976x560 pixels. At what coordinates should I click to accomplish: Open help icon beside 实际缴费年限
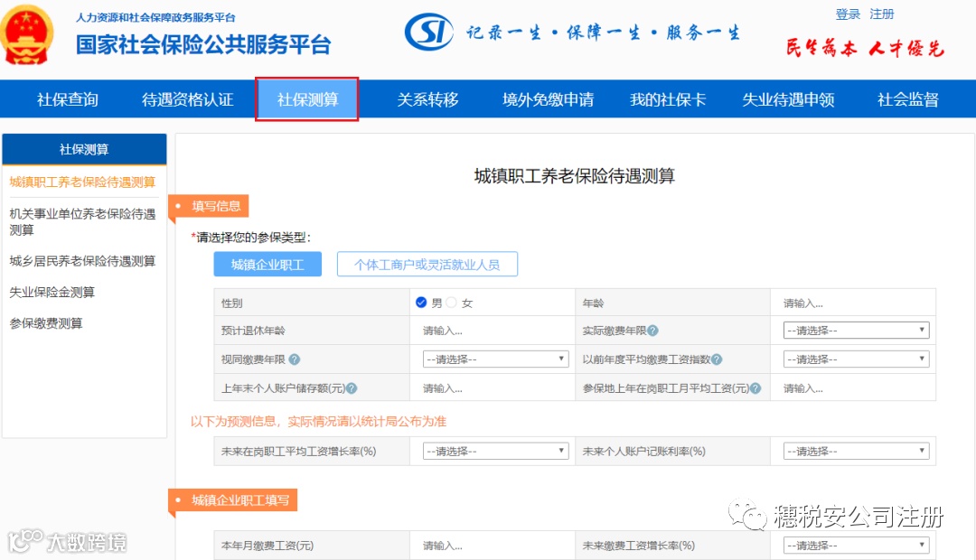click(652, 331)
